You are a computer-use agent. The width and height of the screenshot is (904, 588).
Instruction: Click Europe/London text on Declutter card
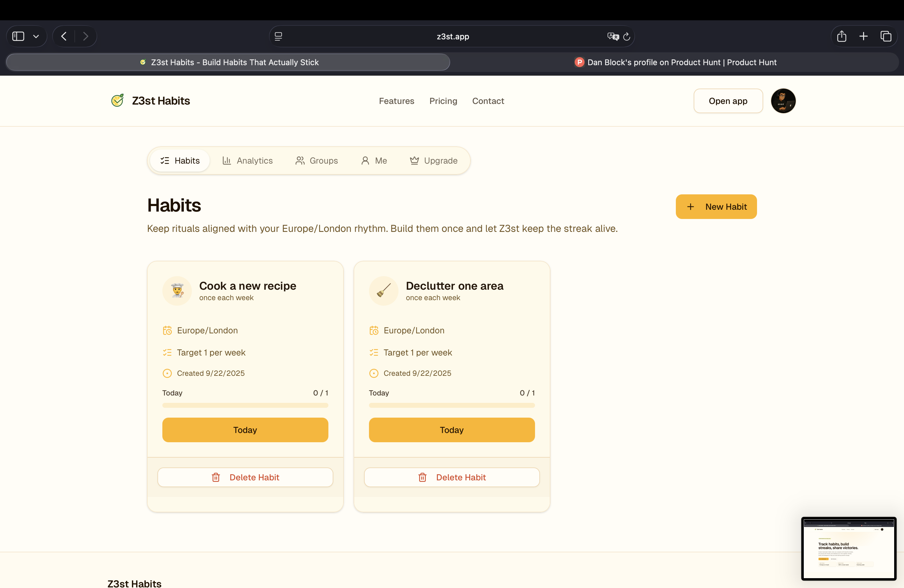pyautogui.click(x=414, y=331)
